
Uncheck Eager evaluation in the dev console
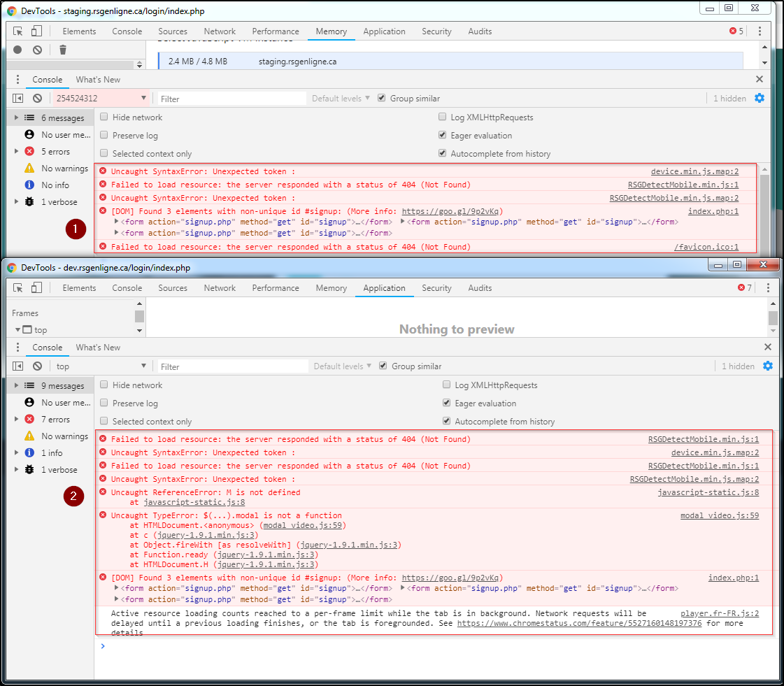[x=447, y=403]
